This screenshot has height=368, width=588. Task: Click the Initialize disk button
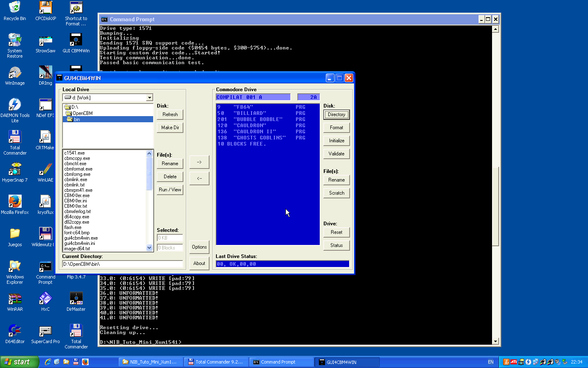click(336, 141)
